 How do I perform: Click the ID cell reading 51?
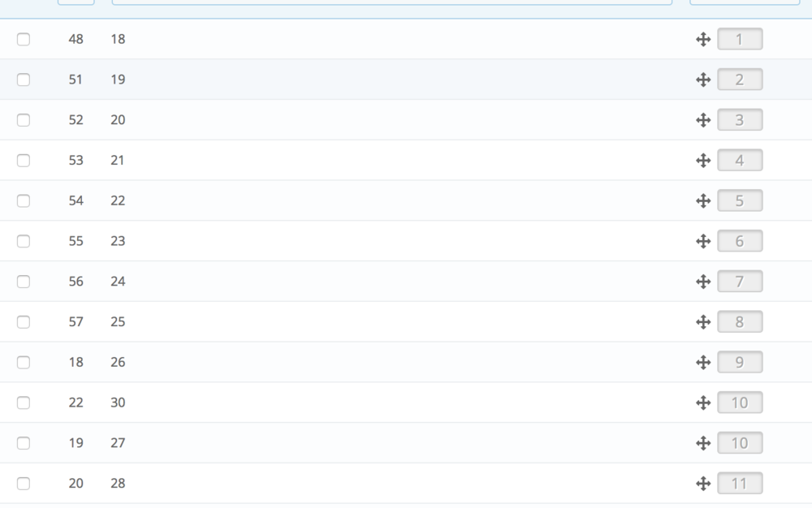click(76, 80)
